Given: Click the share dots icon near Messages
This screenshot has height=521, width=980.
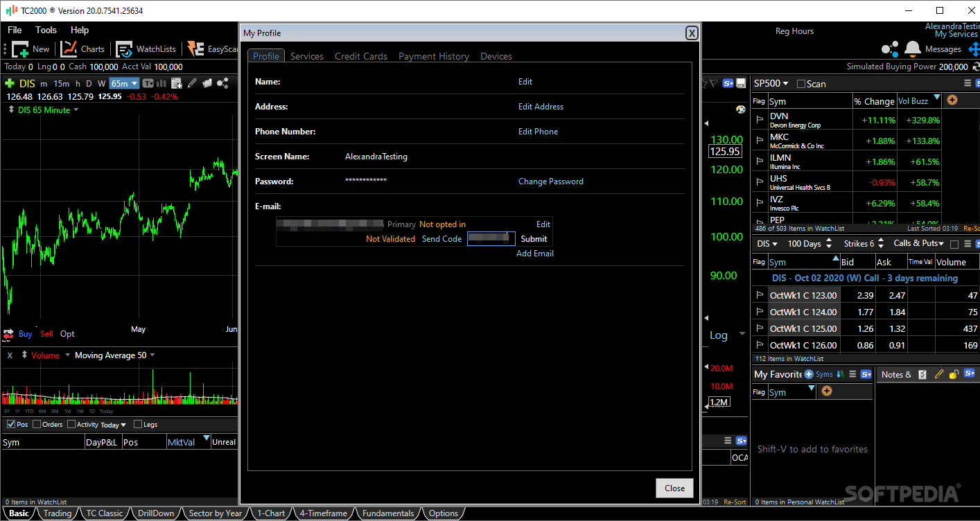Looking at the screenshot, I should point(890,48).
